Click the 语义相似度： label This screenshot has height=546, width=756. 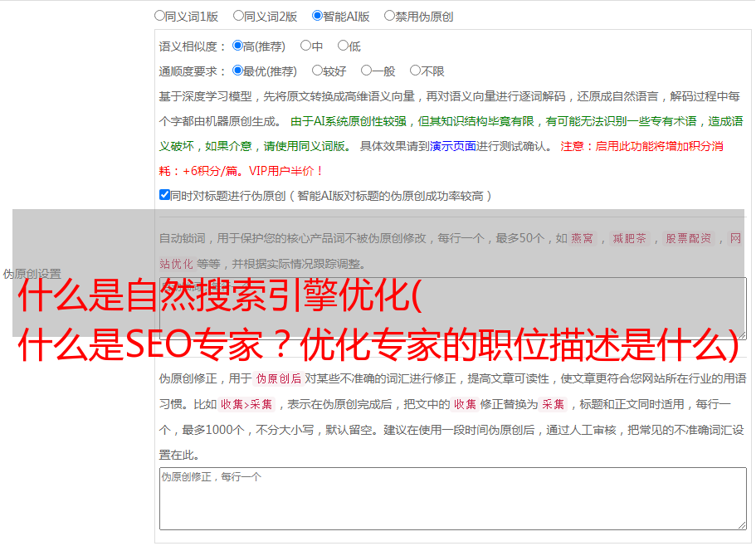tap(193, 46)
